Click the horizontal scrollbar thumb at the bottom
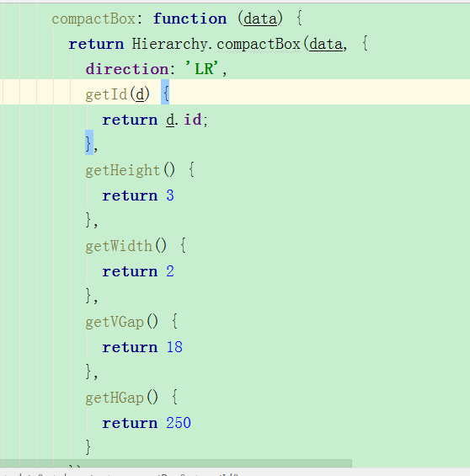Image resolution: width=470 pixels, height=476 pixels. point(176,463)
